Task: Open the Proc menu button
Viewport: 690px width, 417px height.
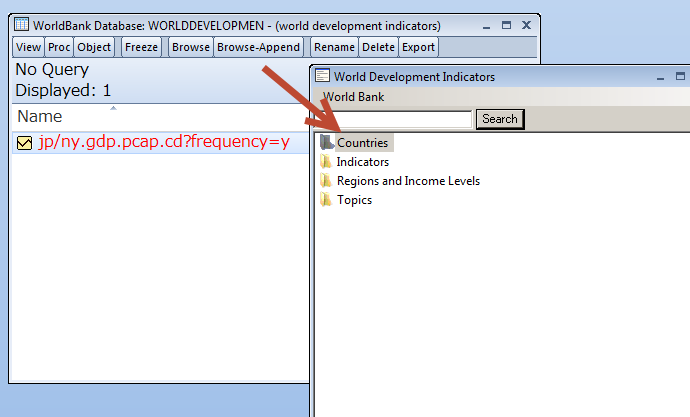Action: 59,47
